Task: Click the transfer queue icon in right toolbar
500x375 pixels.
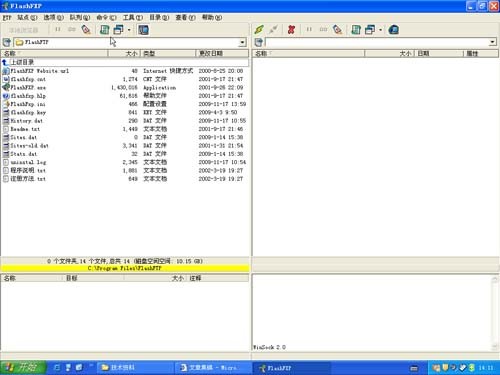Action: 337,30
